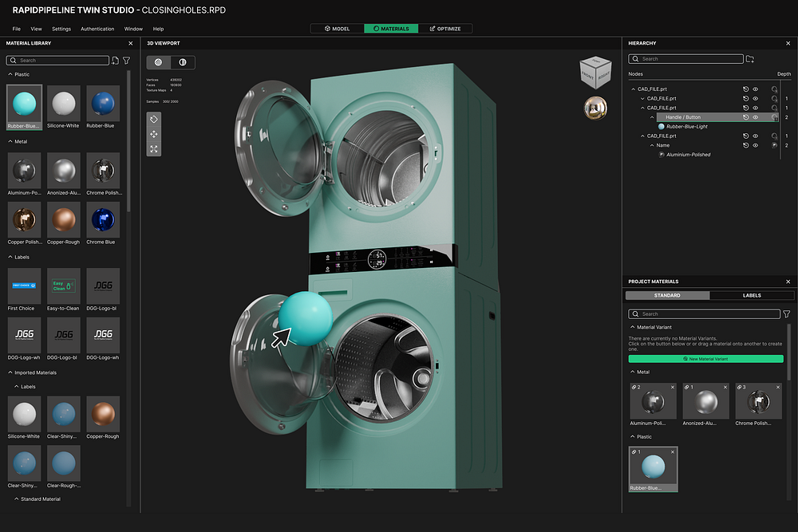Screen dimensions: 798x532
Task: Switch to the LABELS tab in Project Materials
Action: pyautogui.click(x=752, y=295)
